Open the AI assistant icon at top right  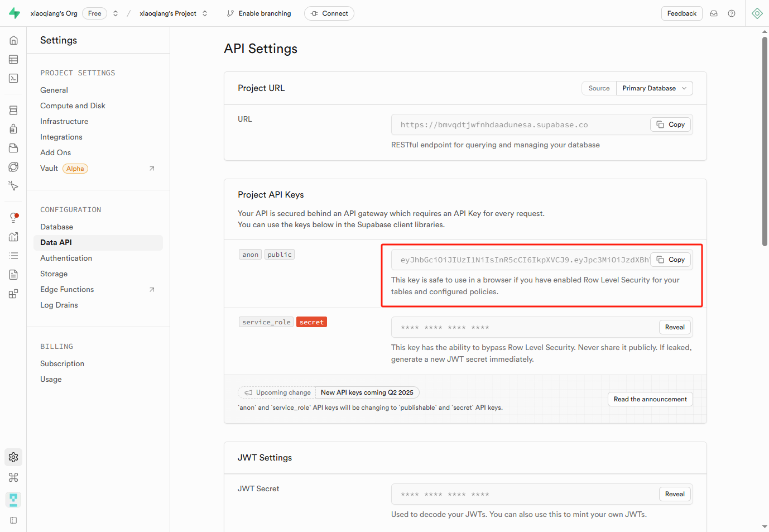coord(757,13)
